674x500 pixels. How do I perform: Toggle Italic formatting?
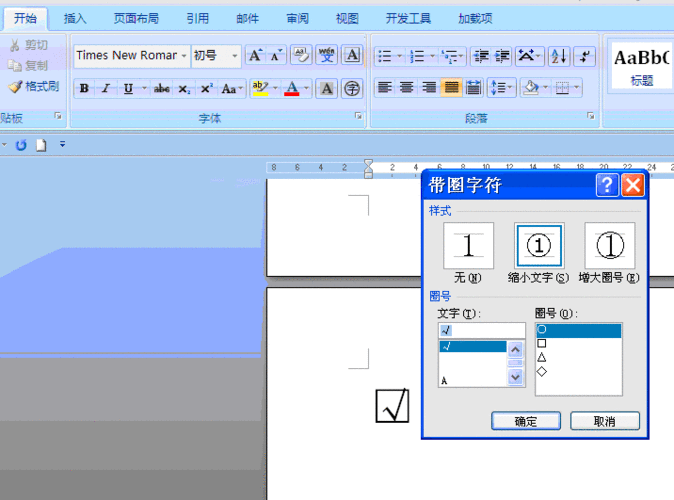click(x=106, y=89)
